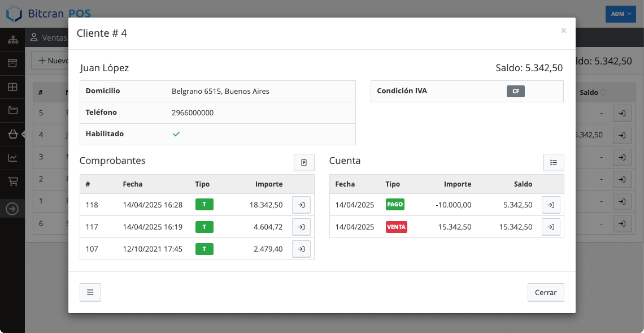This screenshot has width=644, height=333.
Task: Open the line chart reports sidebar icon
Action: tap(12, 158)
